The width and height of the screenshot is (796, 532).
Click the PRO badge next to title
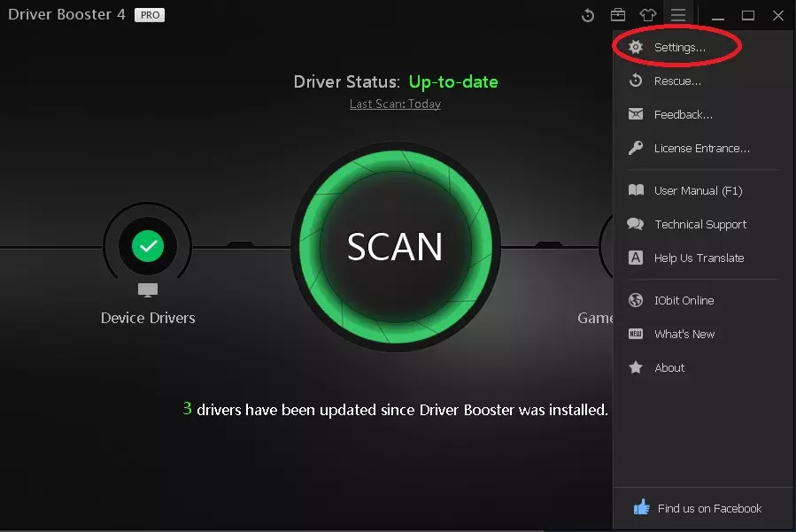tap(150, 15)
